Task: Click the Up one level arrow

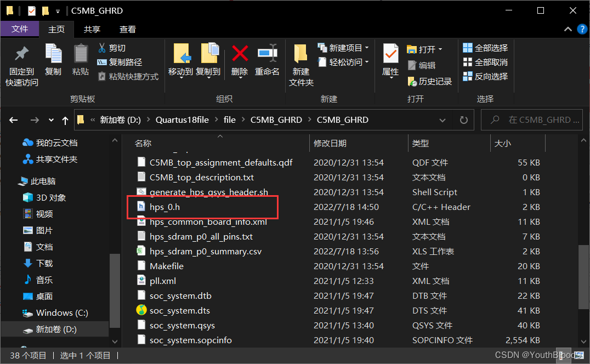Action: [65, 120]
